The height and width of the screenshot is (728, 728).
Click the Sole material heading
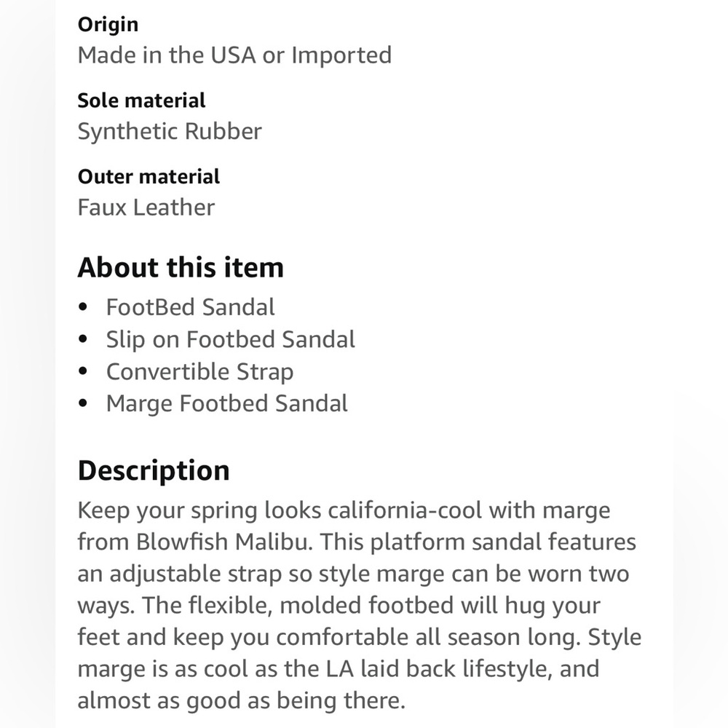click(141, 100)
